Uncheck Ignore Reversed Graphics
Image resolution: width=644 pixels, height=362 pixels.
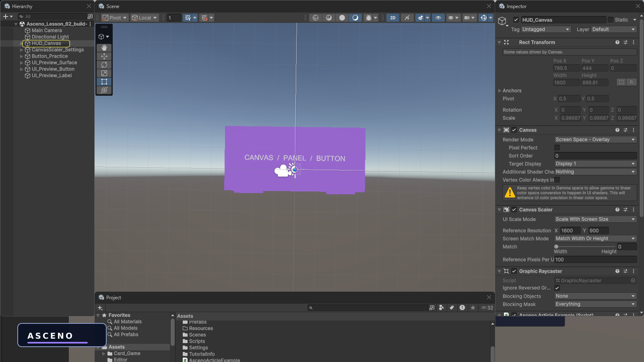tap(557, 288)
